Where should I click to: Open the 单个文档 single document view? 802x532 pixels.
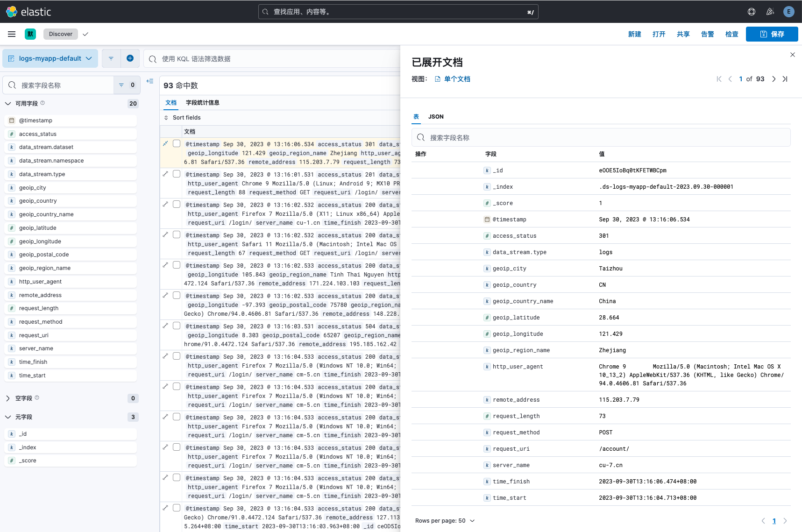point(453,79)
